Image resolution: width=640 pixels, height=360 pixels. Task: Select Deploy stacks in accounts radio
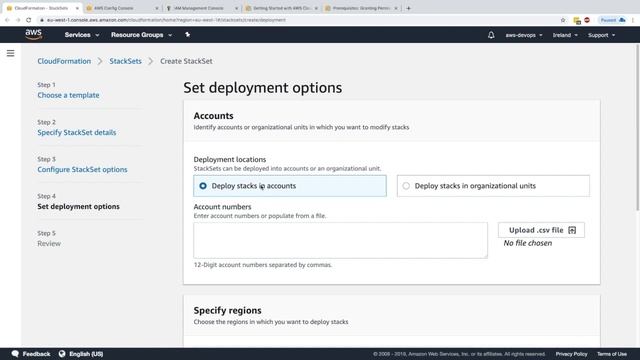click(203, 186)
